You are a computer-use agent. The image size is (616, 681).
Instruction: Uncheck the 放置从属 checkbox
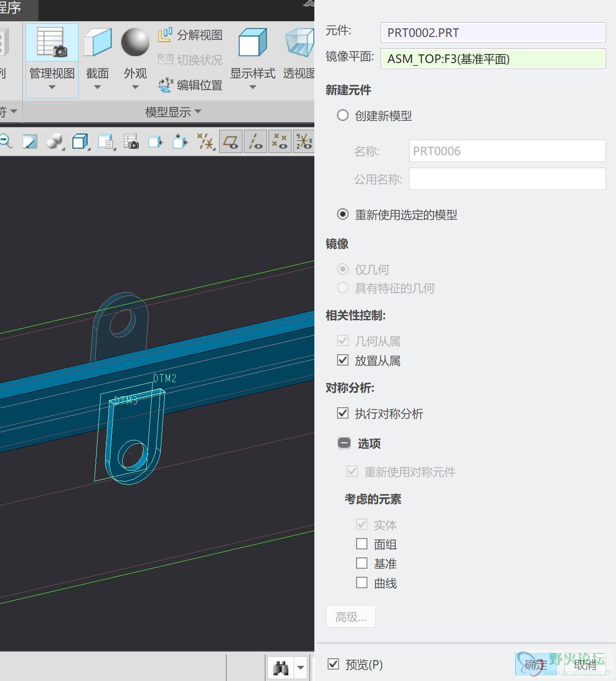pyautogui.click(x=343, y=360)
